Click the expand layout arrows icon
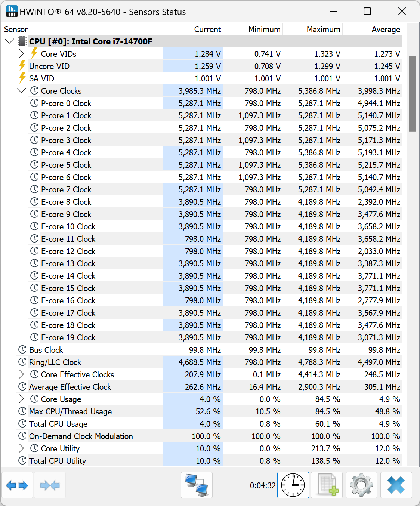The width and height of the screenshot is (420, 506). [x=17, y=485]
